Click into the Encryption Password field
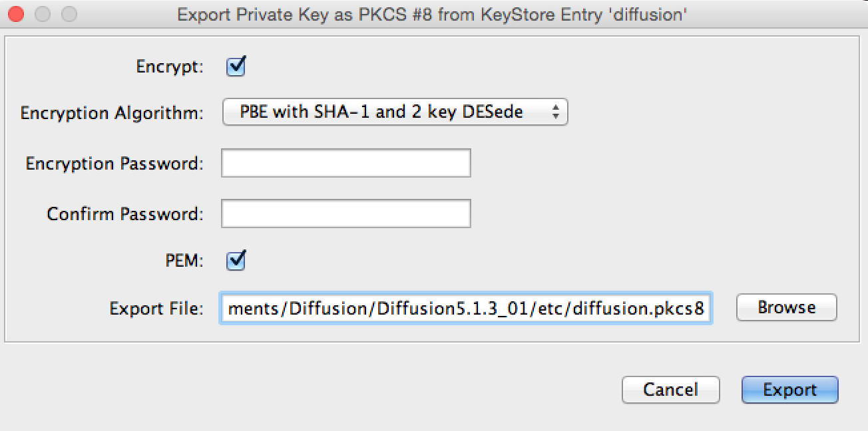 tap(345, 162)
